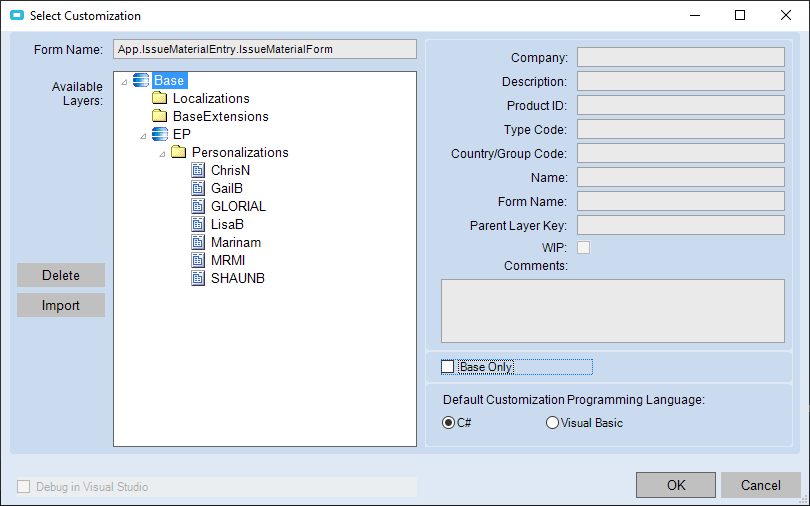810x506 pixels.
Task: Choose C# as programming language
Action: [448, 423]
